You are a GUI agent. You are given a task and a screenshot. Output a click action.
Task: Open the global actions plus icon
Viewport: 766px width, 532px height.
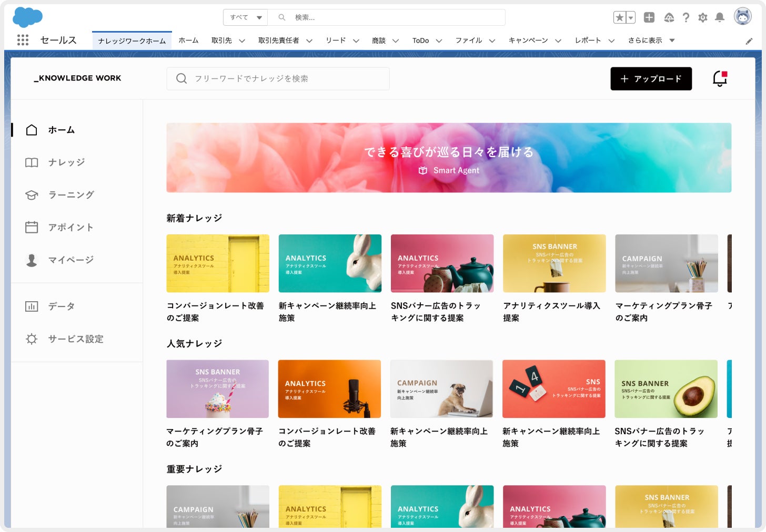click(649, 17)
